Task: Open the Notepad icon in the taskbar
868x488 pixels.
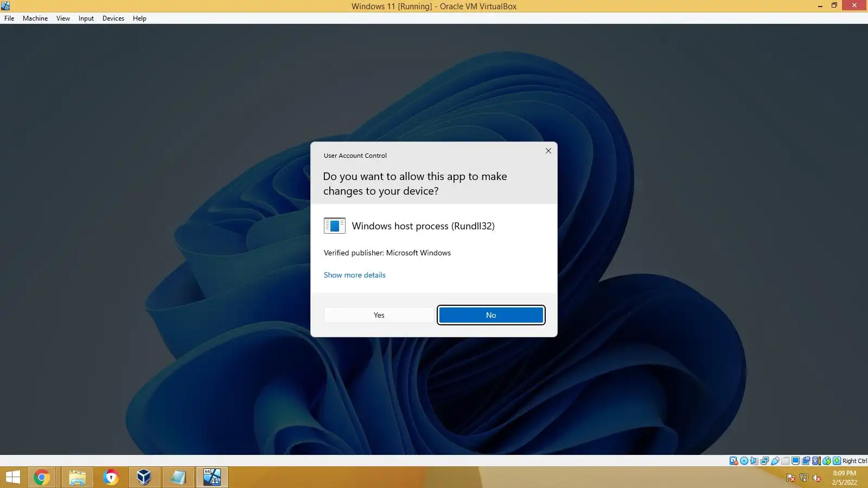Action: (x=178, y=477)
